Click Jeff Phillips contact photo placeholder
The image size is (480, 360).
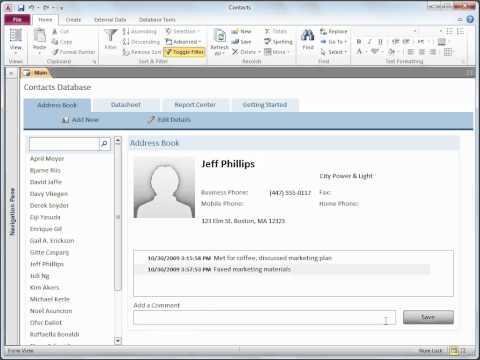[x=164, y=188]
